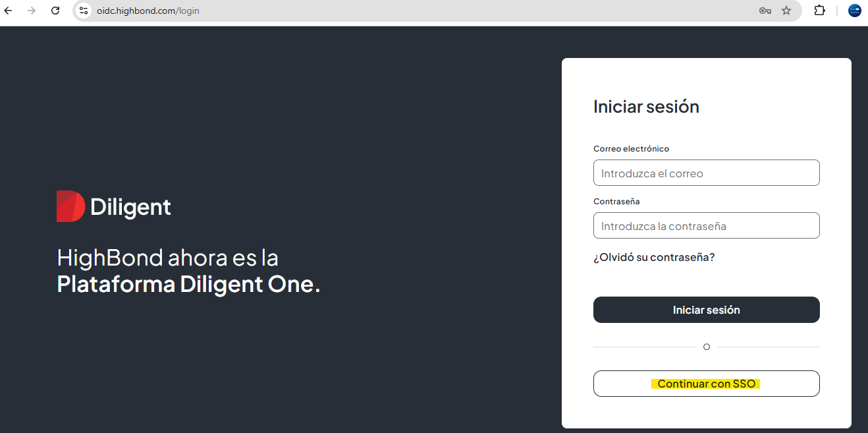The image size is (868, 433).
Task: Click the dark Iniciar sesión button
Action: click(706, 310)
